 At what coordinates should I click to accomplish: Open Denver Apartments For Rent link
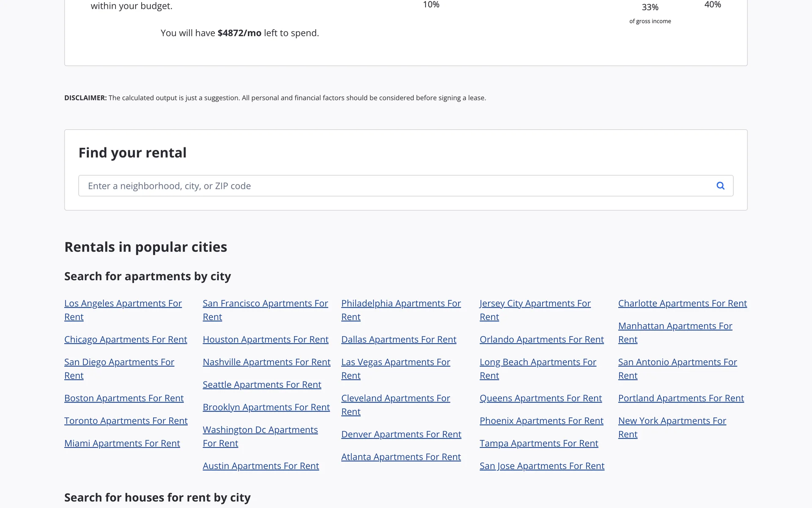click(x=401, y=434)
